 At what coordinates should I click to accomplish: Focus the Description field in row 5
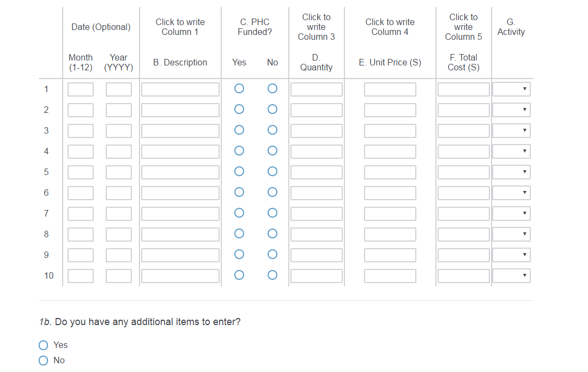[x=180, y=172]
